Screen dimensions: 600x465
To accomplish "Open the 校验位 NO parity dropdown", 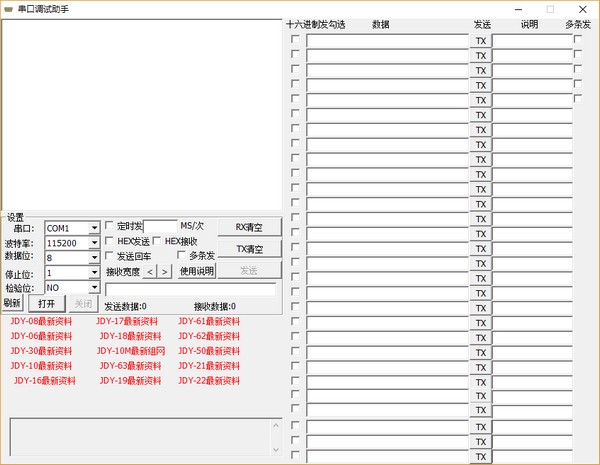I will (72, 287).
